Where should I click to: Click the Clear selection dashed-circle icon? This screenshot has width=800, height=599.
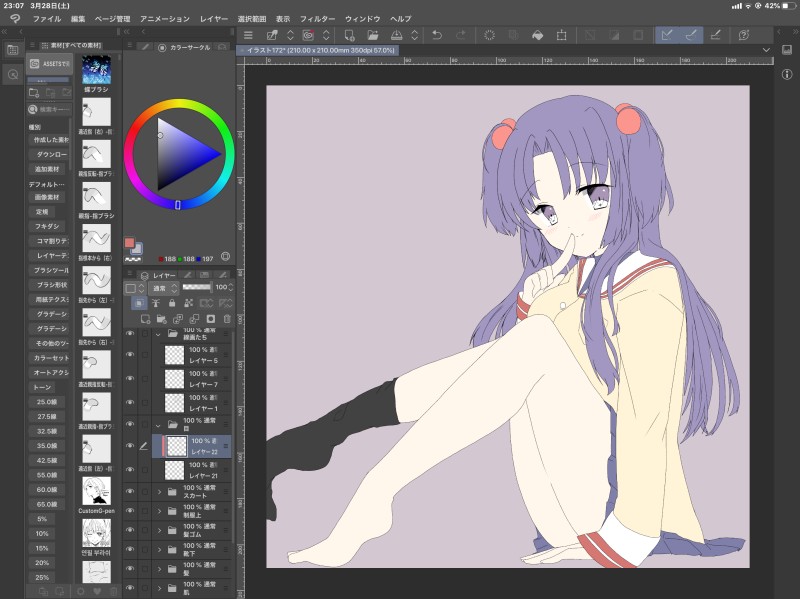489,35
